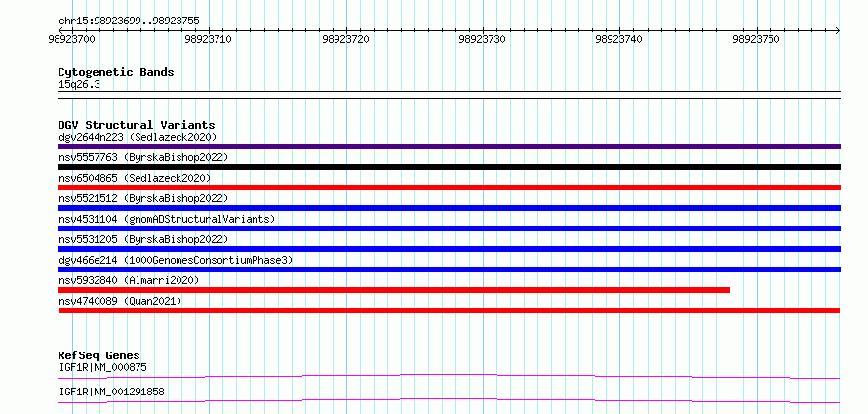Click ruler position 98923710
Screen dimensions: 868x414
(209, 39)
